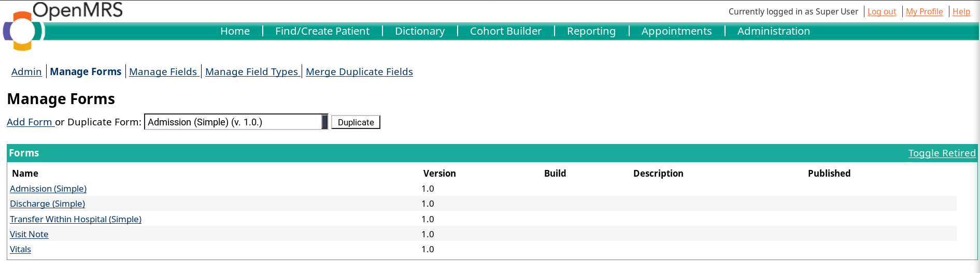Image resolution: width=980 pixels, height=273 pixels.
Task: Open Cohort Builder
Action: [x=506, y=31]
